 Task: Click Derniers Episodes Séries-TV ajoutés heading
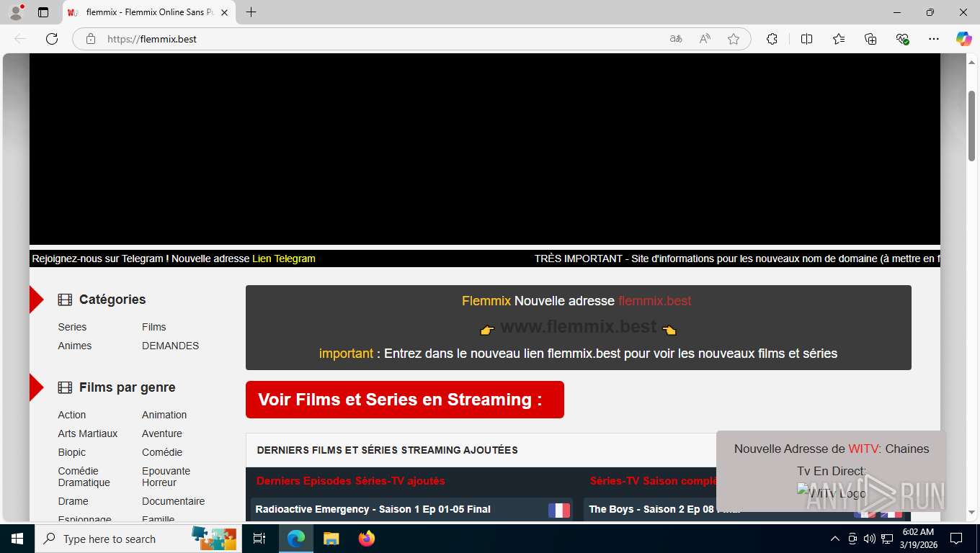(351, 481)
